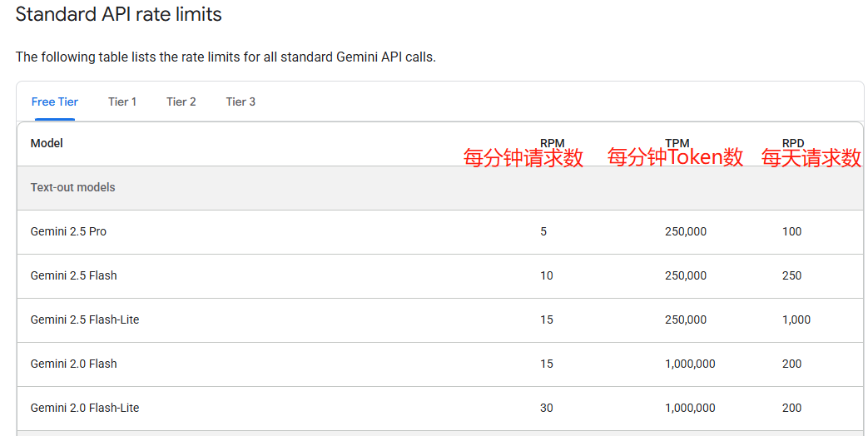
Task: Click Gemini 2.5 Flash-Lite model name
Action: coord(85,320)
